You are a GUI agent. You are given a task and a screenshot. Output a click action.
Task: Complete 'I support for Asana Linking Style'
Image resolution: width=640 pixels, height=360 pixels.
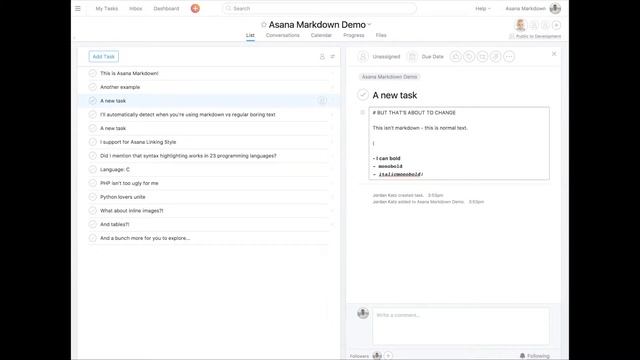coord(93,142)
